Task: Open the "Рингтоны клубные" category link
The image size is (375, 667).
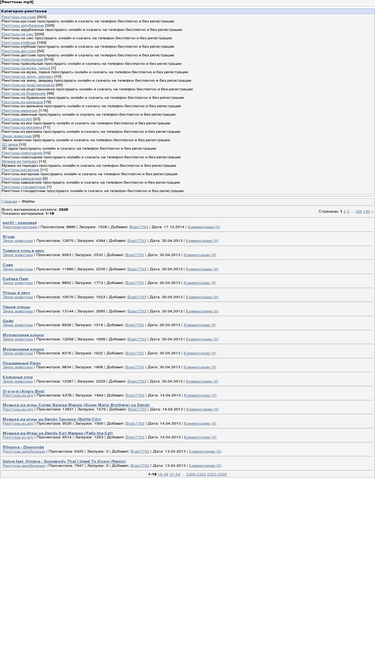Action: point(19,43)
